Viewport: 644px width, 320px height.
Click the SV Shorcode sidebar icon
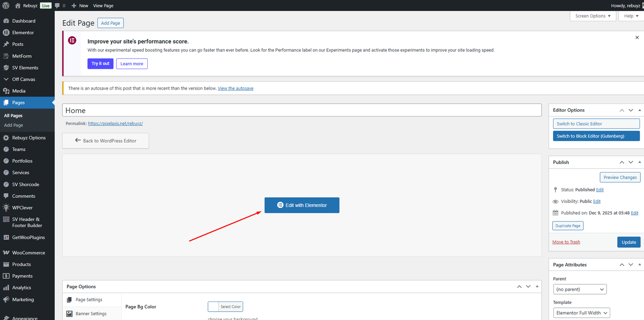click(x=6, y=185)
